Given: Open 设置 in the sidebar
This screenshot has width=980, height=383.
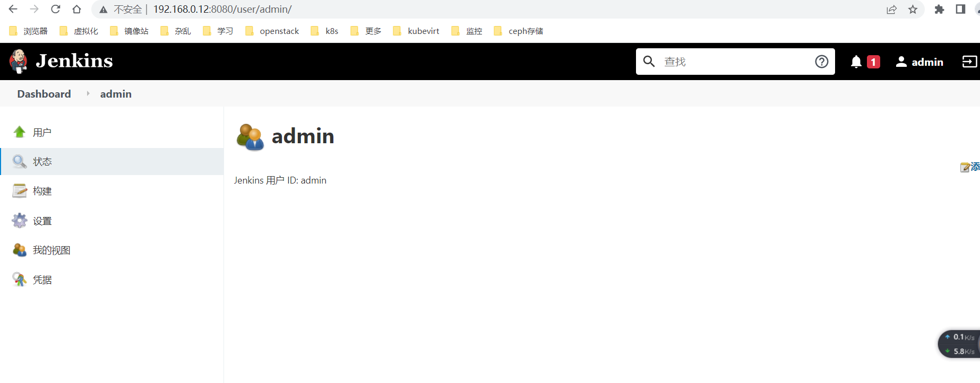Looking at the screenshot, I should point(42,221).
